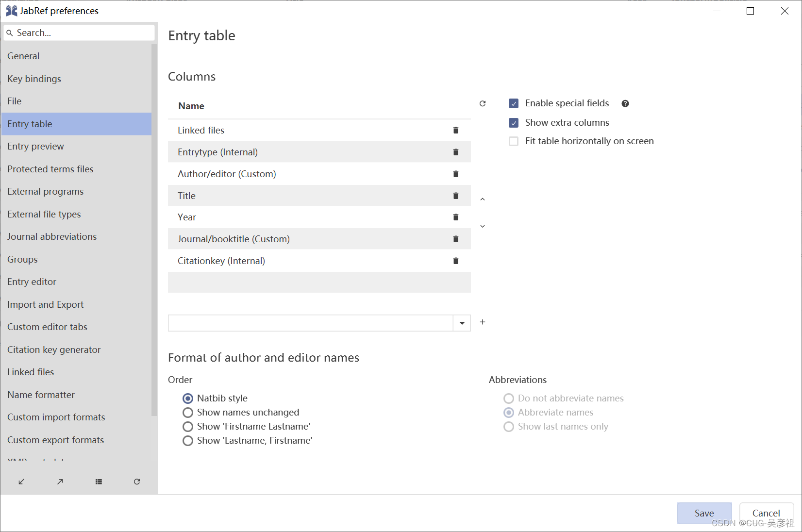Select Natbib style order

[188, 399]
